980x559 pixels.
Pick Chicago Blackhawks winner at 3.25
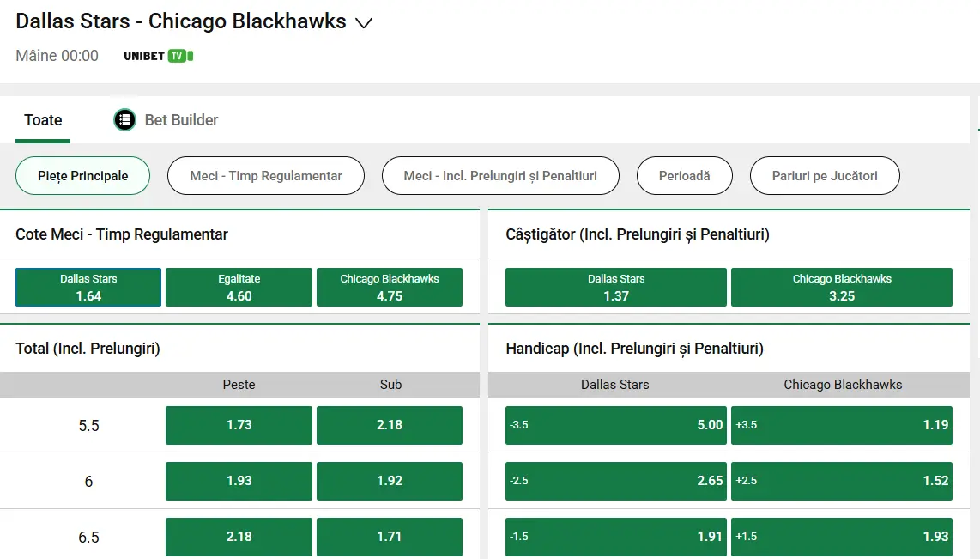pyautogui.click(x=842, y=287)
